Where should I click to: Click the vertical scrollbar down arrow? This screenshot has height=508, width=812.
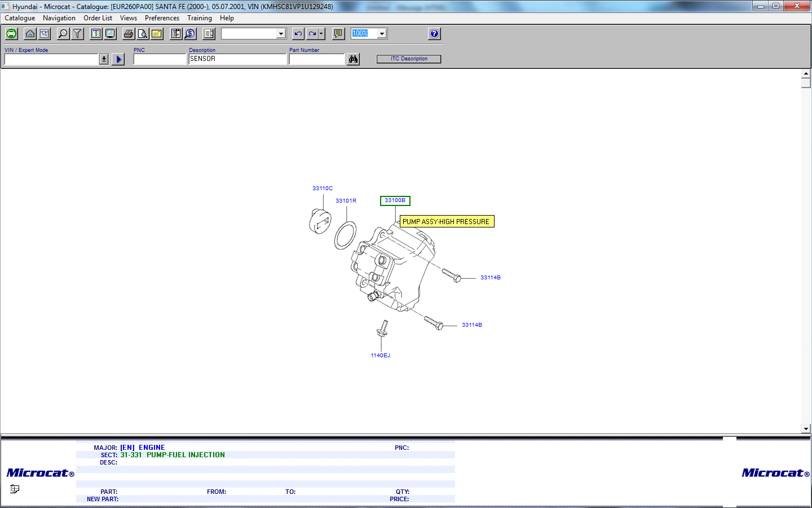coord(806,429)
